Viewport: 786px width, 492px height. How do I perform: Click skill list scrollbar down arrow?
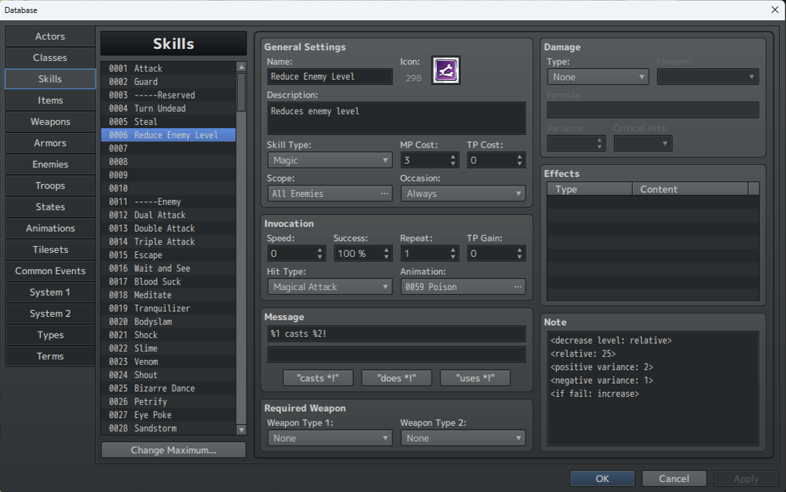(242, 429)
